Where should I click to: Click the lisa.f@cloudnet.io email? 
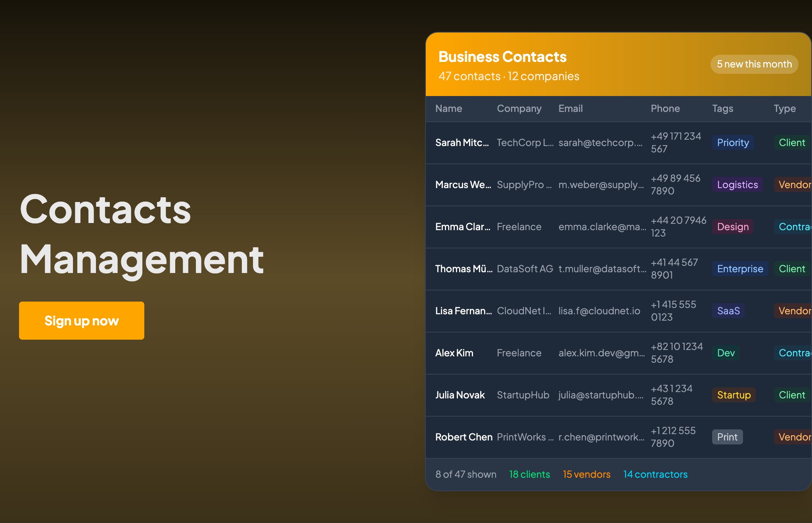click(599, 311)
